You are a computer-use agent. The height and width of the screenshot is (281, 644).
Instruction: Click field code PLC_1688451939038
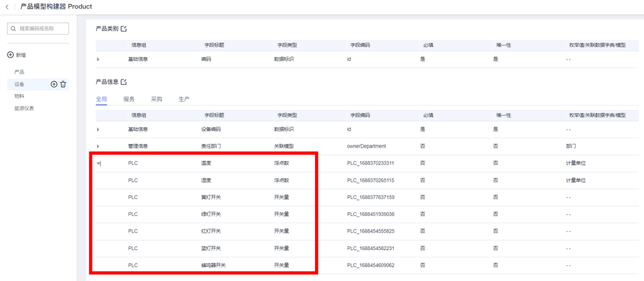(371, 214)
